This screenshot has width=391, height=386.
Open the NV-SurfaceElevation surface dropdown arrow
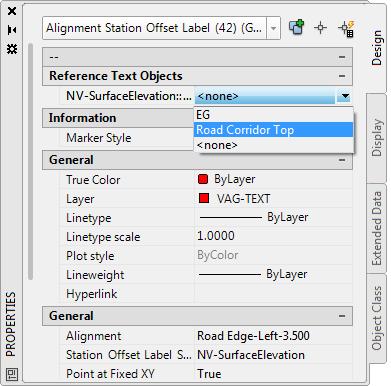point(345,97)
